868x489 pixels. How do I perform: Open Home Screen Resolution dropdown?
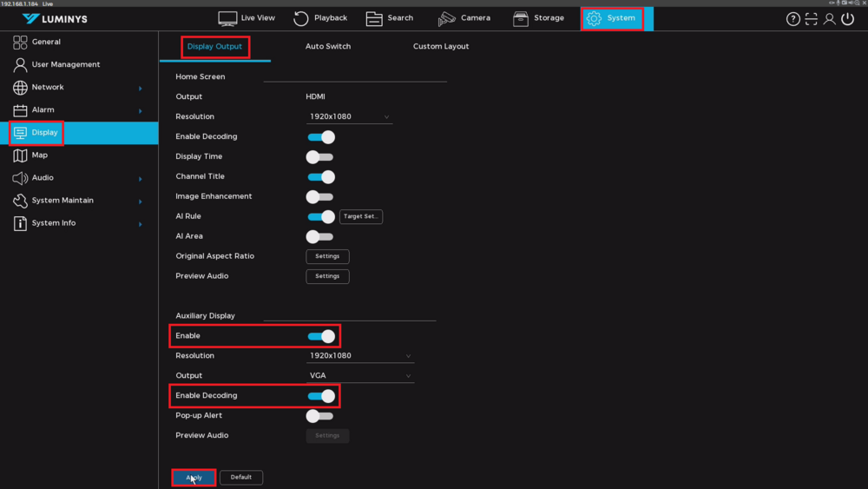pyautogui.click(x=349, y=116)
